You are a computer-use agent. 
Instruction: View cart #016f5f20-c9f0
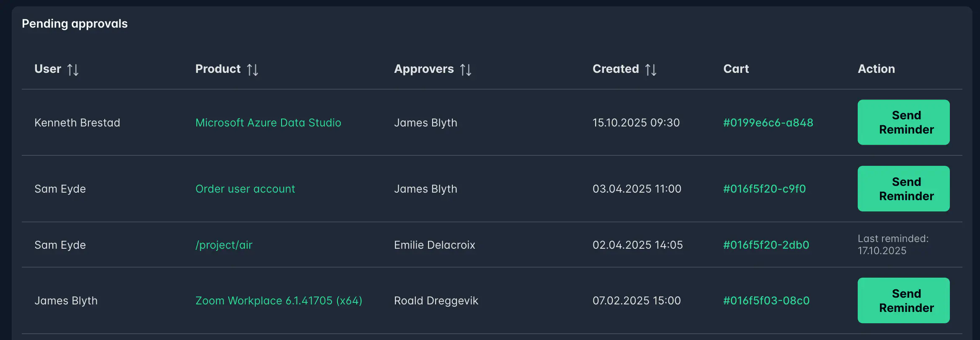(x=764, y=188)
